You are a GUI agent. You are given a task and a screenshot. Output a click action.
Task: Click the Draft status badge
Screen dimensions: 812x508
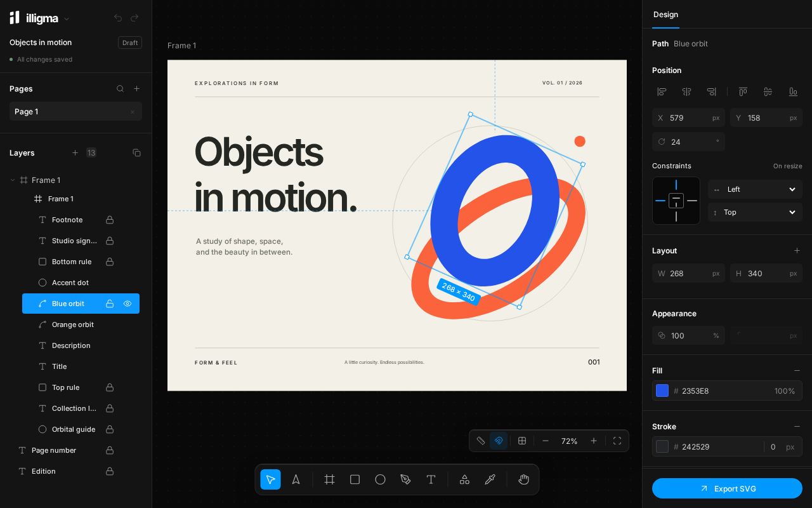[130, 43]
